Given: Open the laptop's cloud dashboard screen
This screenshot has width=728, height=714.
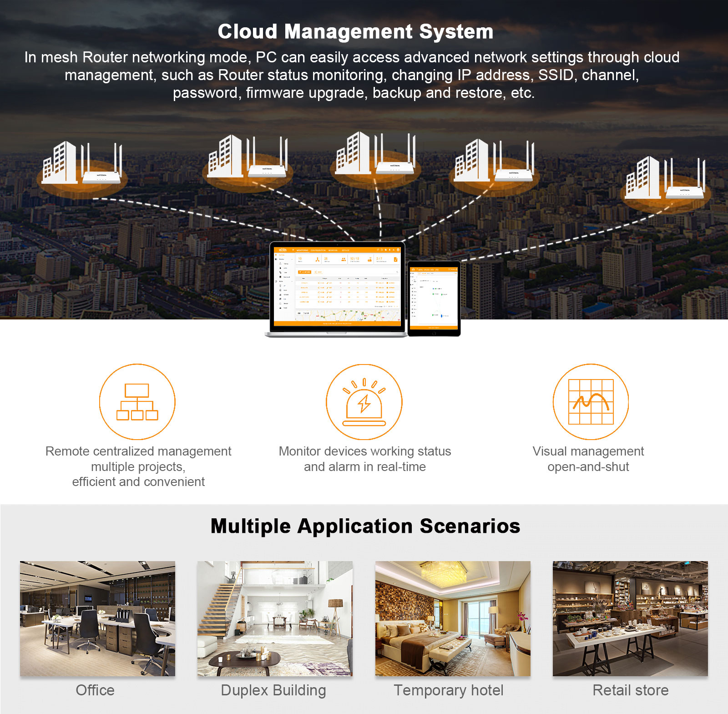Looking at the screenshot, I should [337, 286].
